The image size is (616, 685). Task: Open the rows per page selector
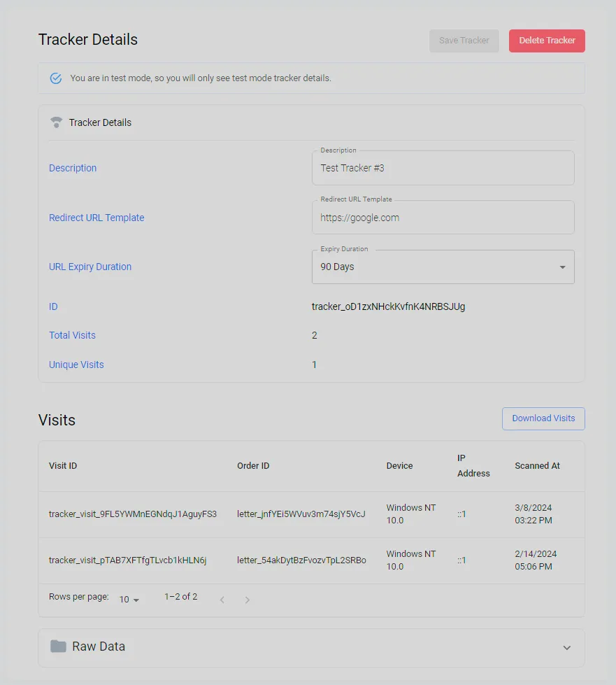[127, 600]
